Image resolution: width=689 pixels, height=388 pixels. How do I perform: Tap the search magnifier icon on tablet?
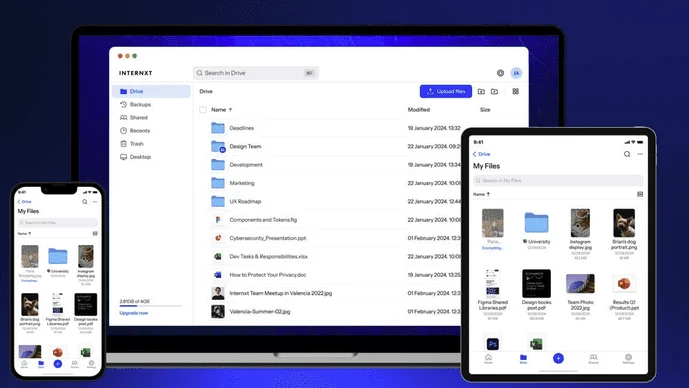(627, 154)
